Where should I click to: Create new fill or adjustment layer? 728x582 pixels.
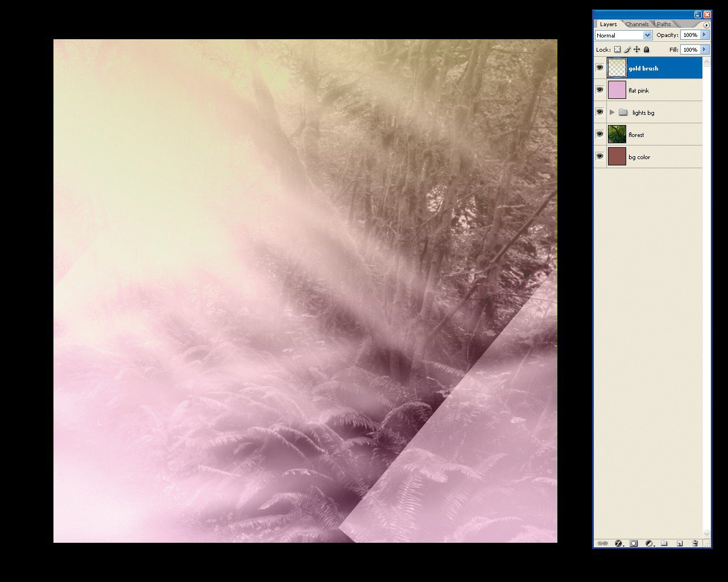(x=649, y=543)
